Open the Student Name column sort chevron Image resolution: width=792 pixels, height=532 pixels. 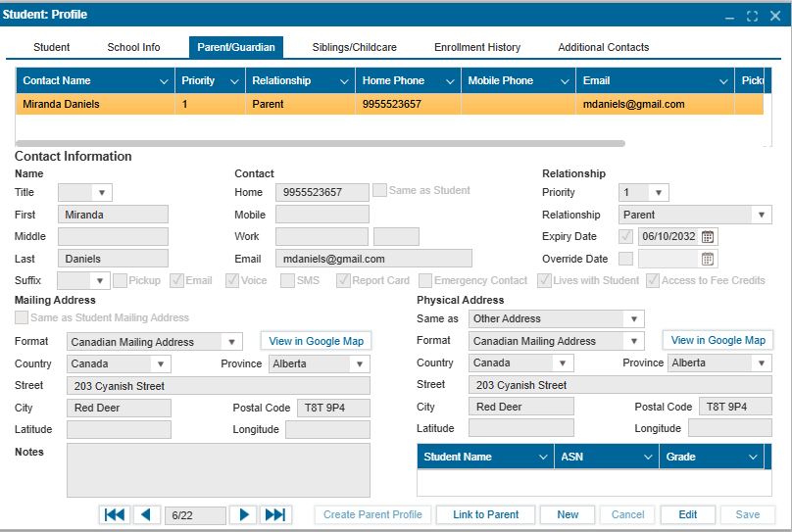[543, 457]
